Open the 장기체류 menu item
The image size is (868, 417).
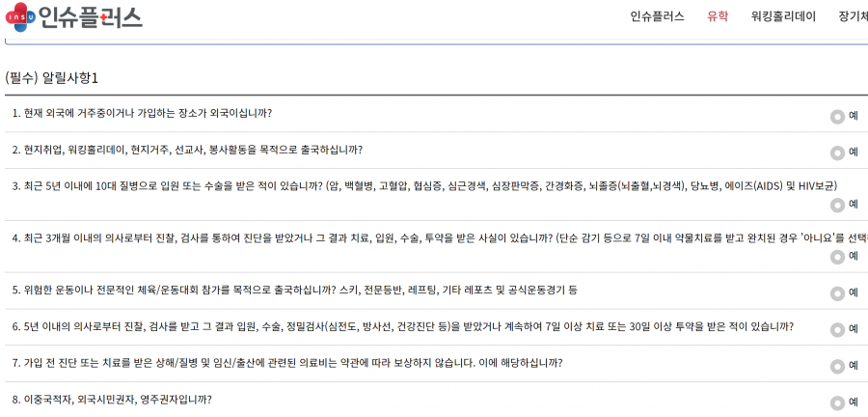click(854, 16)
